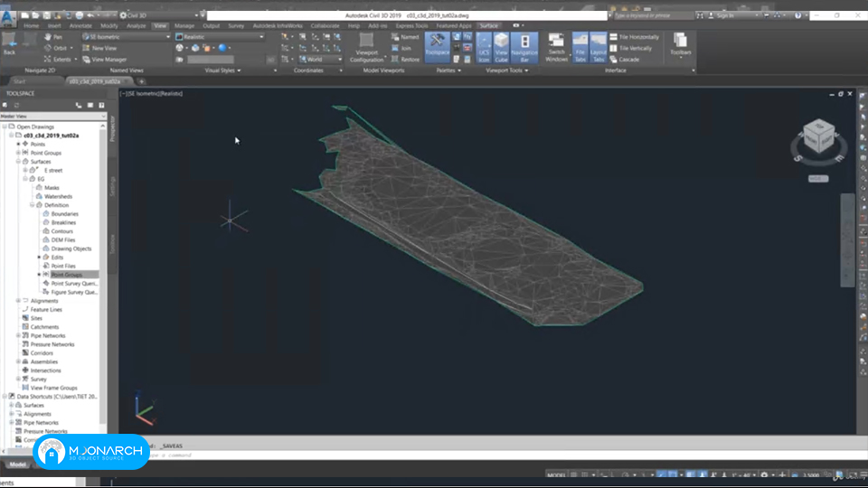Expand the E street surface node
Viewport: 868px width, 488px height.
click(x=25, y=171)
